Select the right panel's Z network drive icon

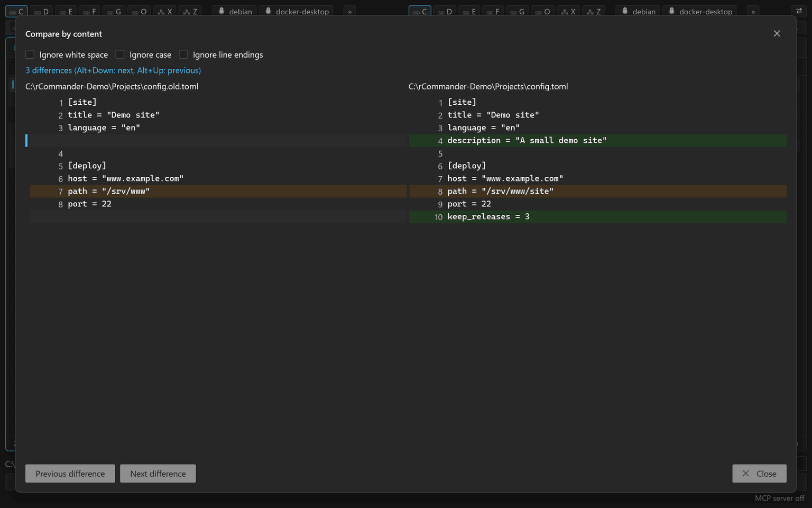tap(594, 11)
